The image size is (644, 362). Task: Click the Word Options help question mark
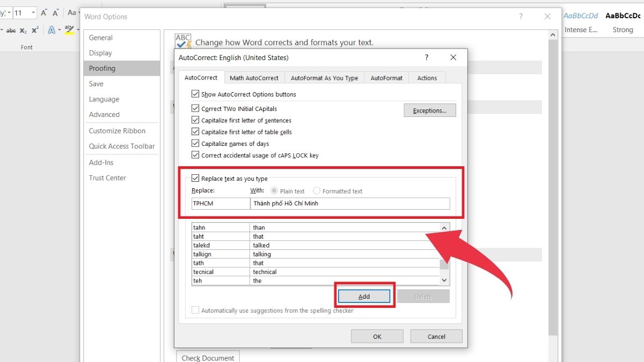(521, 17)
